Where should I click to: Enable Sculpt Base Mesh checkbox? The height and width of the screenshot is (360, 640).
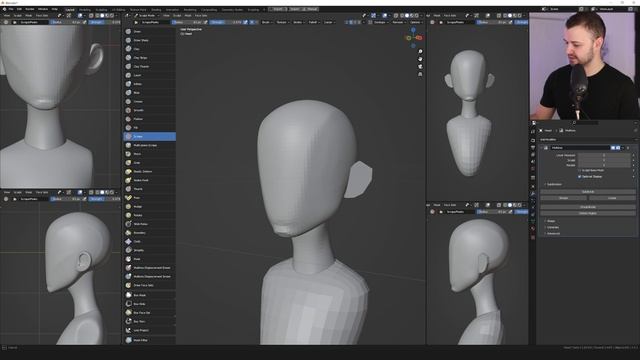580,170
